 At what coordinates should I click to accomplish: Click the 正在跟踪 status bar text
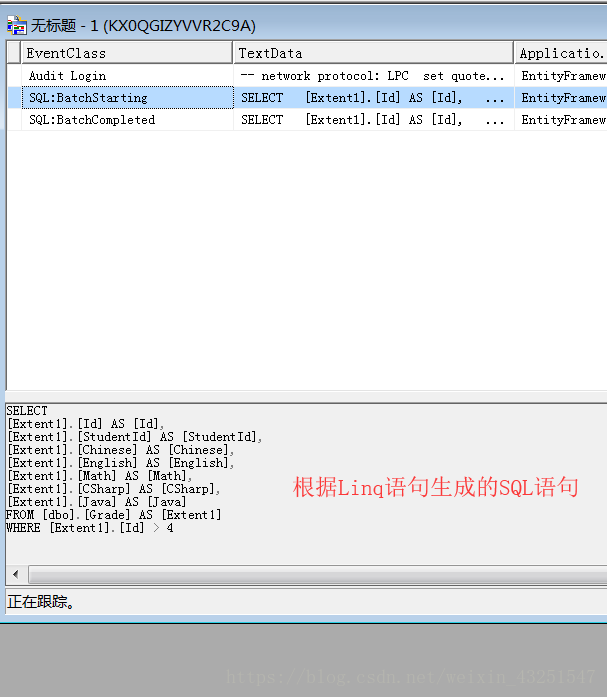coord(40,602)
